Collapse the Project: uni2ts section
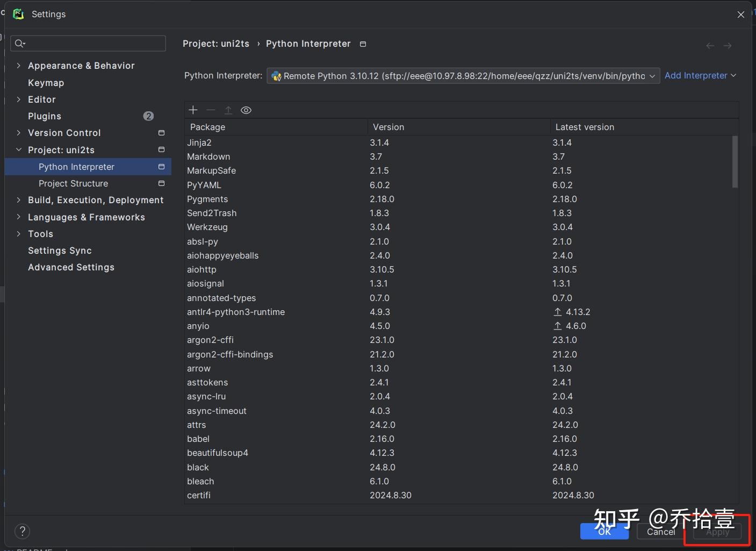Image resolution: width=756 pixels, height=551 pixels. (19, 149)
